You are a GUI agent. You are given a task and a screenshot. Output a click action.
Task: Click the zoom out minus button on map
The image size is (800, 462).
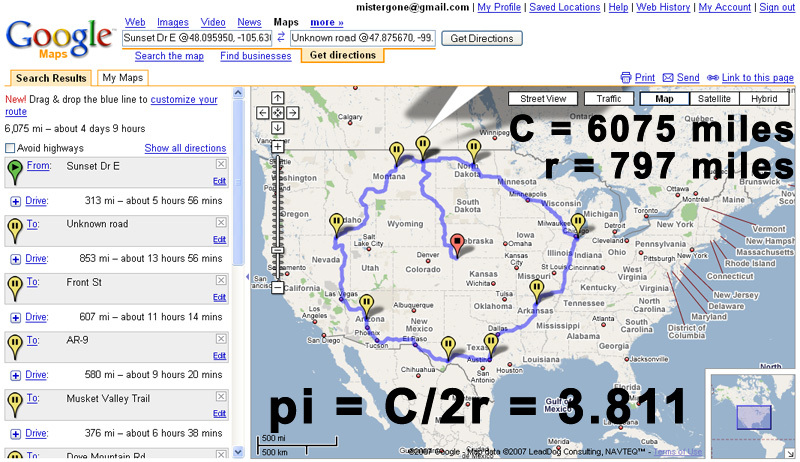(x=276, y=288)
